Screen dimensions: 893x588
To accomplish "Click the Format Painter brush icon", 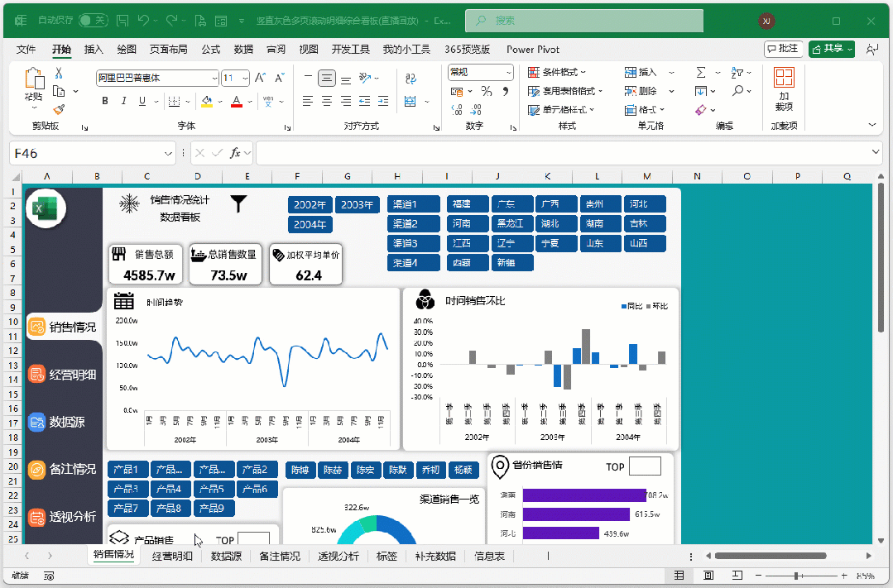I will tap(59, 109).
